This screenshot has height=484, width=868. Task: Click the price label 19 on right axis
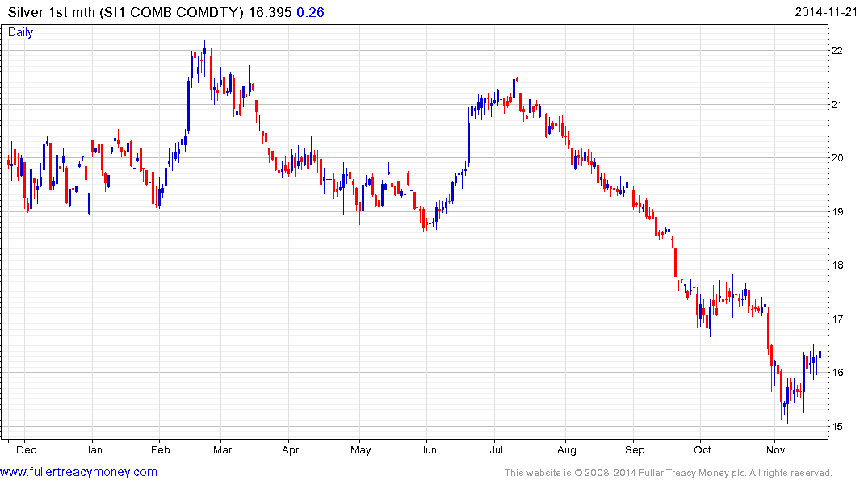click(x=837, y=212)
